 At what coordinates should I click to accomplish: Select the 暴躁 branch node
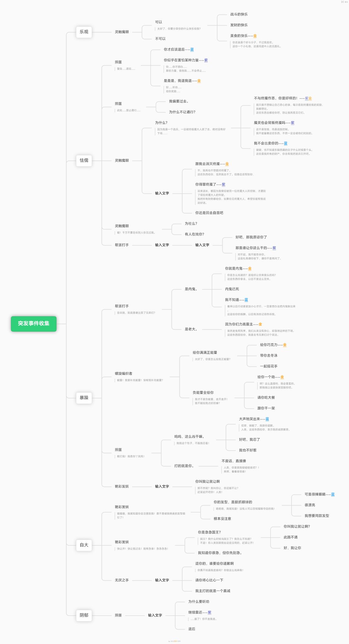pyautogui.click(x=84, y=398)
